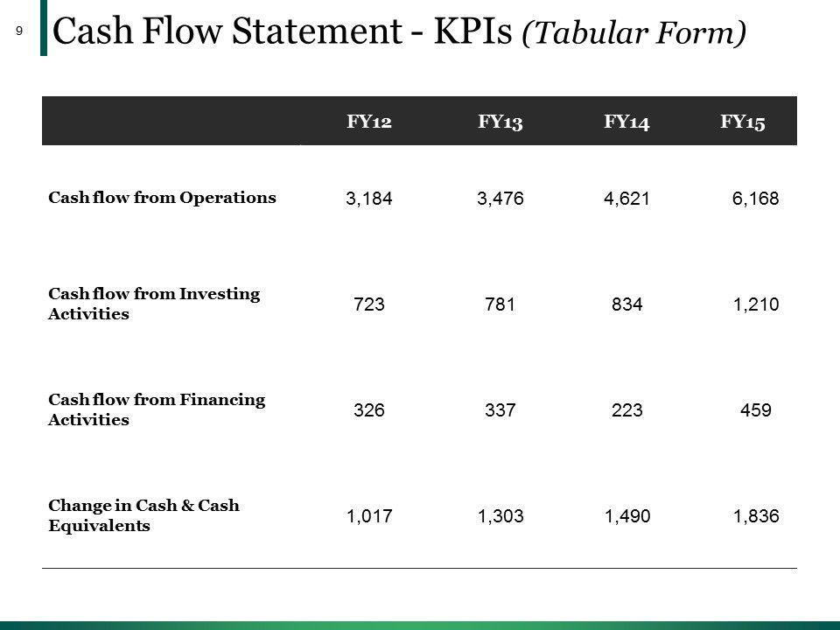840x630 pixels.
Task: Click the 'Change in Cash & Cash Equivalents' label
Action: (144, 516)
